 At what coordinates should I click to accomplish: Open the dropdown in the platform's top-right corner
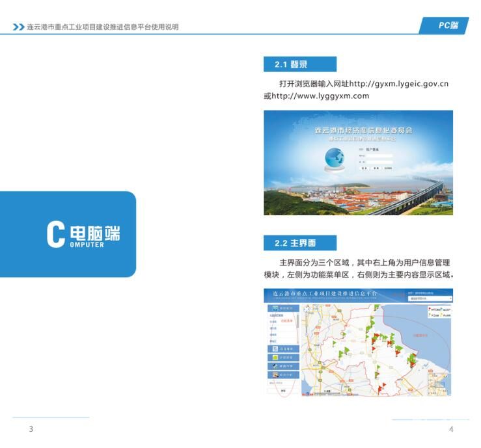(430, 298)
